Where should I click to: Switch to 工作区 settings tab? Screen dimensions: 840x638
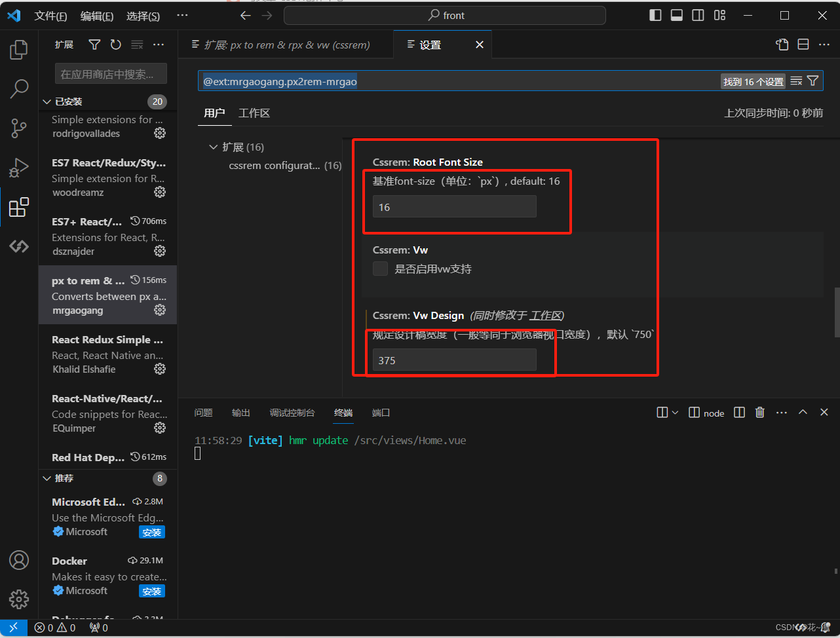coord(254,113)
